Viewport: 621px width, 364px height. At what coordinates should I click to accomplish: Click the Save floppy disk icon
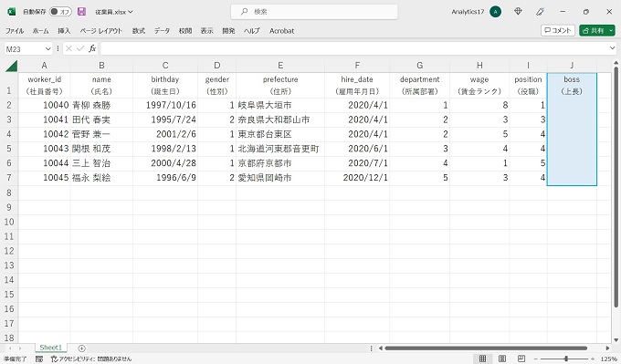click(81, 12)
